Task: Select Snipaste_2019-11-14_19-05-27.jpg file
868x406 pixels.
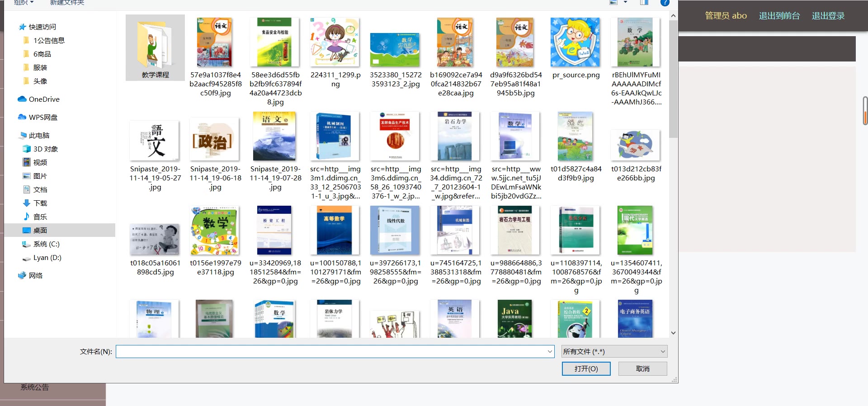Action: [x=155, y=156]
